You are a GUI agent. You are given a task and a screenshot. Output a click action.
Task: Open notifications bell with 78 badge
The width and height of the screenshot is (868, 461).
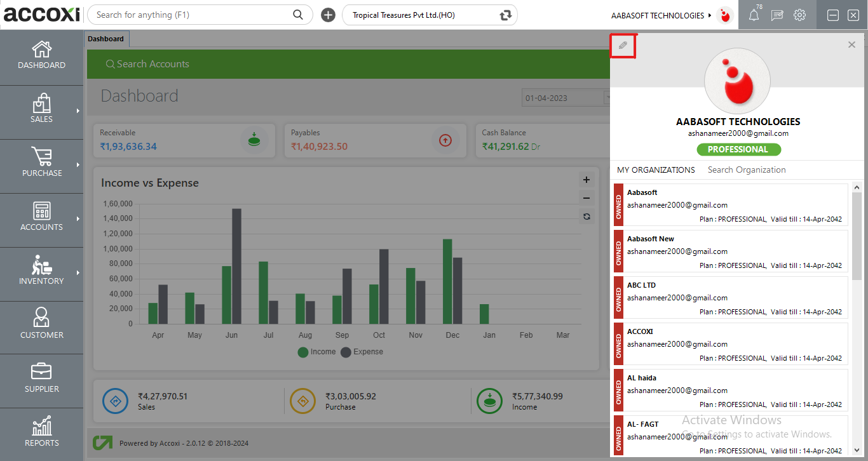754,15
